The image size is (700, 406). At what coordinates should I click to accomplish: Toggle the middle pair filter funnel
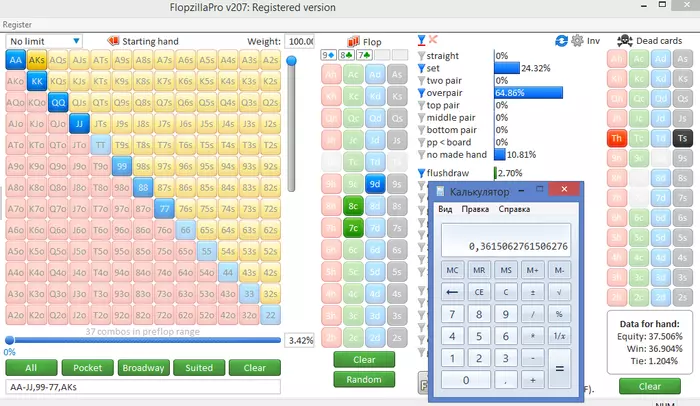[x=421, y=117]
